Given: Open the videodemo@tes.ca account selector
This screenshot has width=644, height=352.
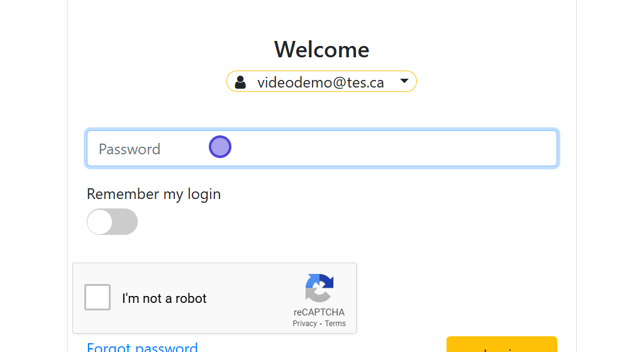Looking at the screenshot, I should [x=321, y=82].
